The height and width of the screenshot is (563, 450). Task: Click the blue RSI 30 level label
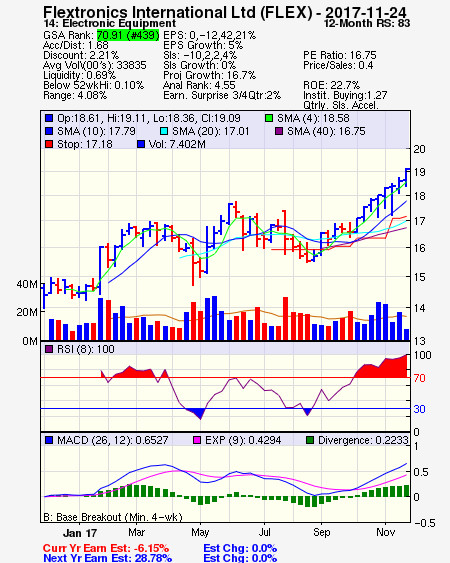[x=419, y=409]
